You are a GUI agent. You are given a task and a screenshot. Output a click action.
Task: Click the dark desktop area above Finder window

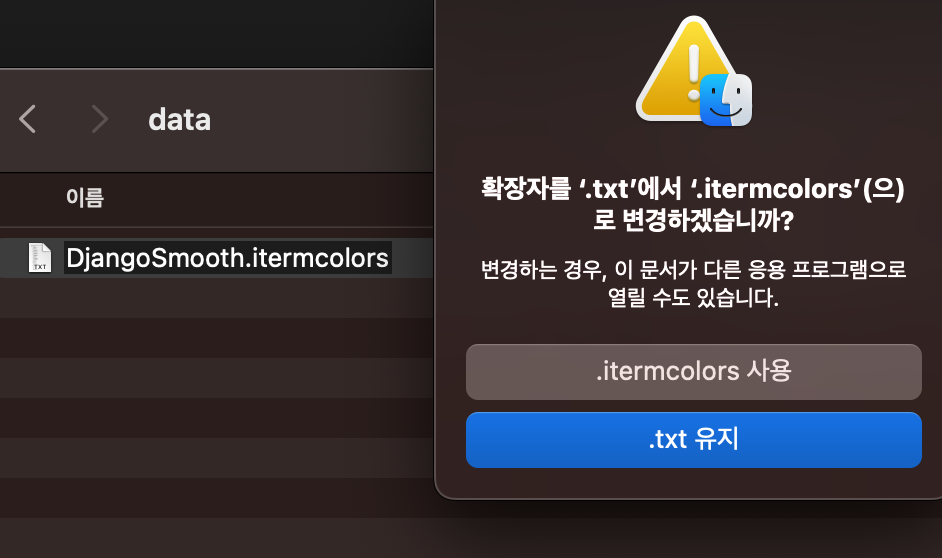pos(216,33)
